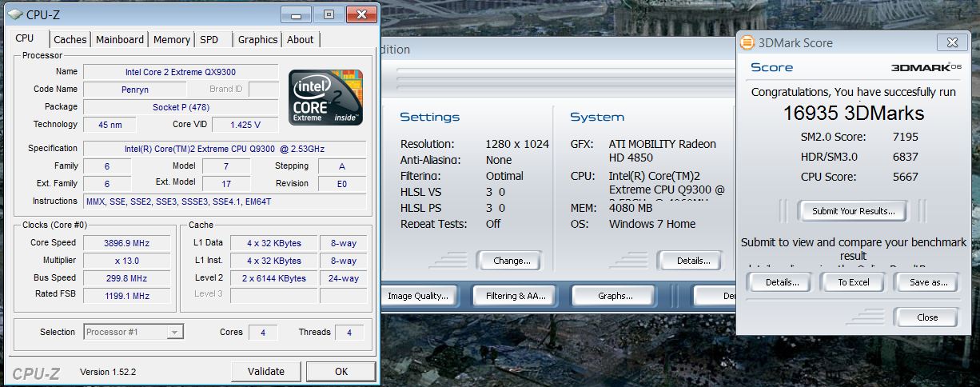Screen dimensions: 980x387
Task: Click the HDR/SM3.0 value 6837
Action: 905,158
